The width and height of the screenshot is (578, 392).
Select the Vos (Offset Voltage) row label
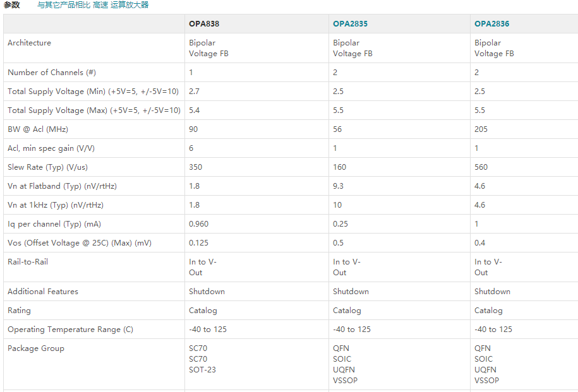coord(80,243)
